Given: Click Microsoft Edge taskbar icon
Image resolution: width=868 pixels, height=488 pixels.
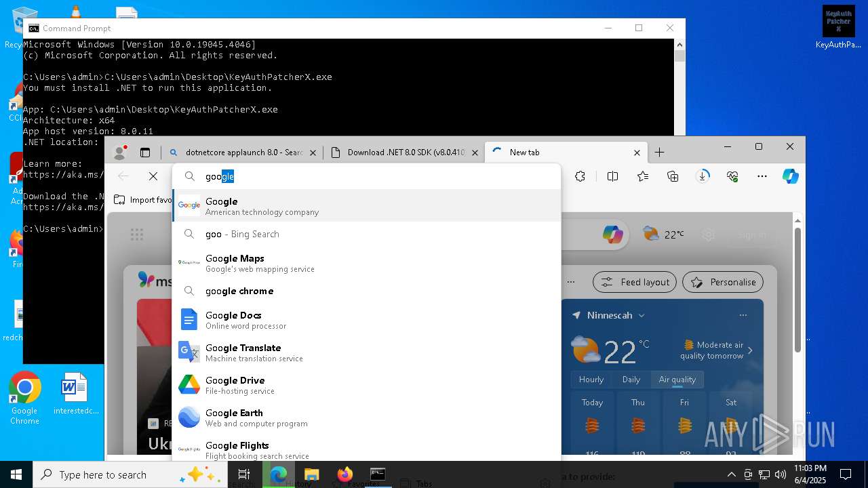Looking at the screenshot, I should tap(278, 474).
